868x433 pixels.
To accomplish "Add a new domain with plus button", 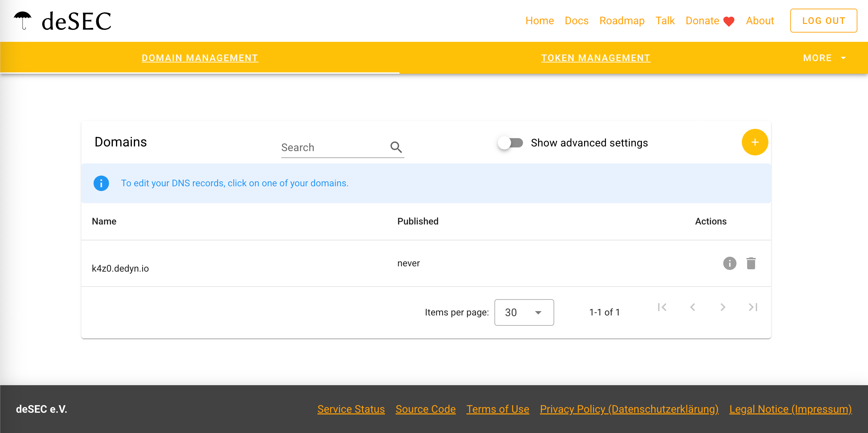I will (754, 142).
